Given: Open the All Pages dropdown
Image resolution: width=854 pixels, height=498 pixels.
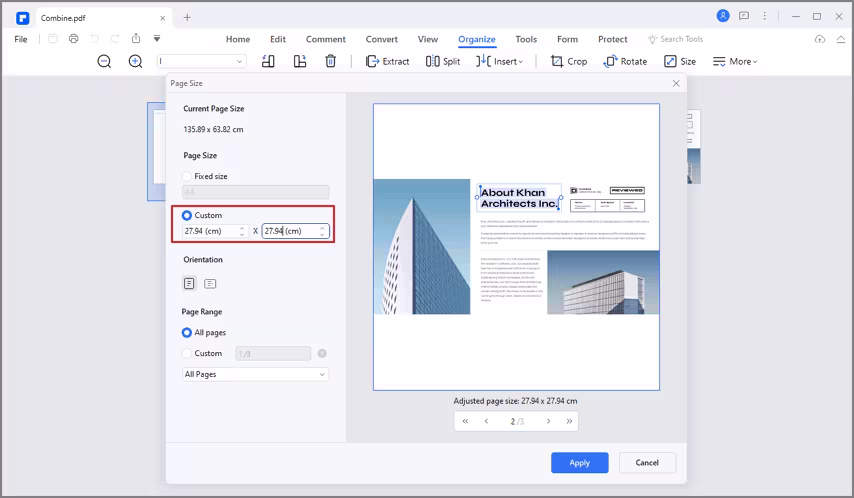Looking at the screenshot, I should [x=255, y=374].
